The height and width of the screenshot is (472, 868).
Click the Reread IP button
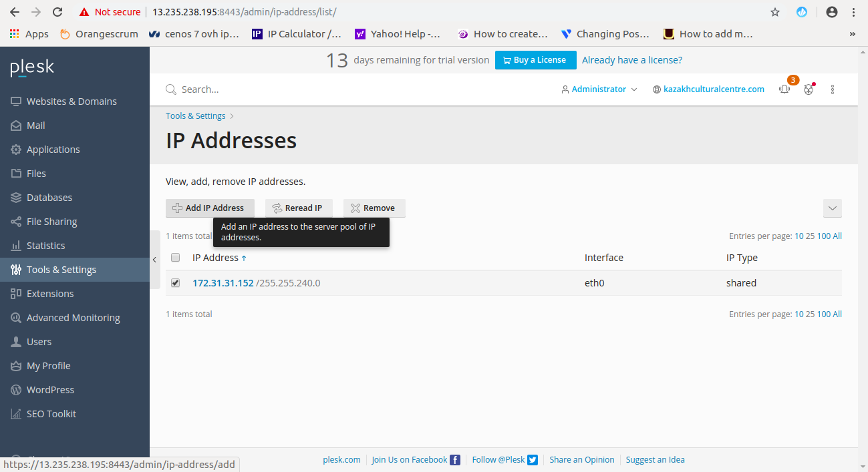point(299,208)
